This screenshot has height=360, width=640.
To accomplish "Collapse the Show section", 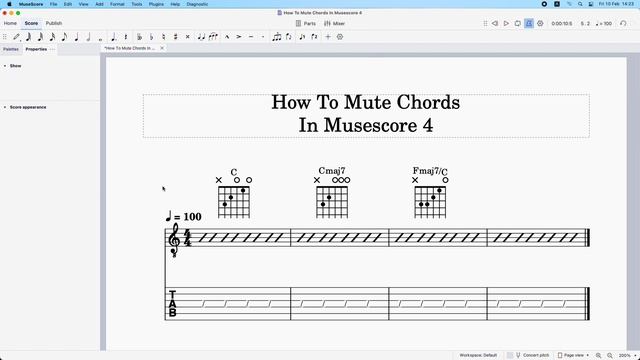I will [5, 66].
